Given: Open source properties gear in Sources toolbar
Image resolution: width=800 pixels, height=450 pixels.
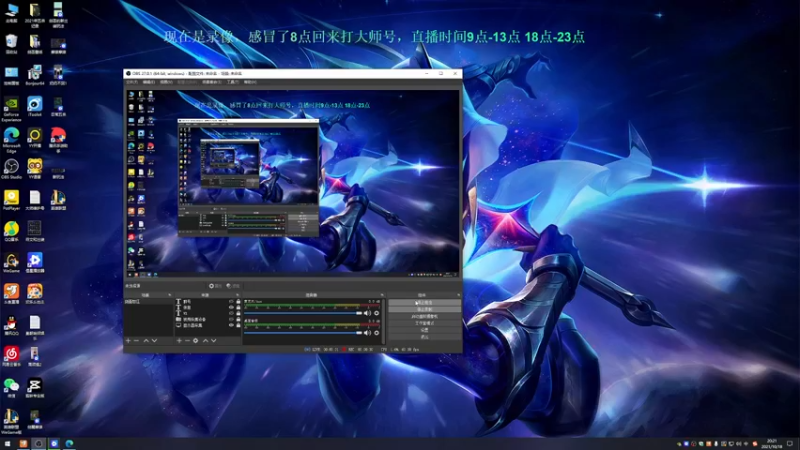Looking at the screenshot, I should coord(195,340).
